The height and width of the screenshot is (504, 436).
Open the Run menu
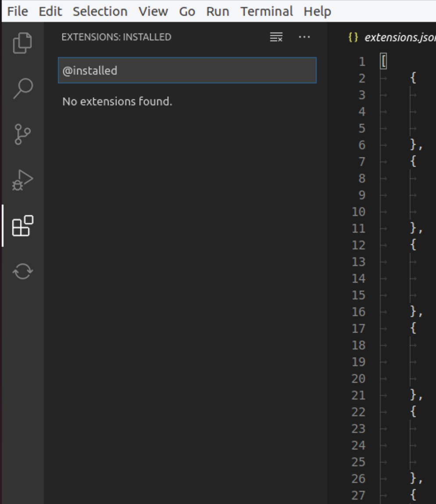(218, 11)
